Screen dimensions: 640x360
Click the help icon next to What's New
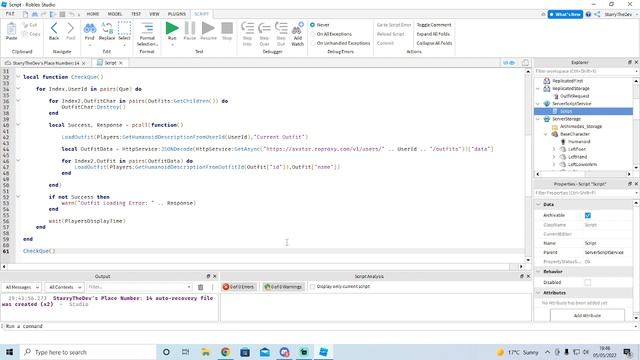tap(588, 14)
